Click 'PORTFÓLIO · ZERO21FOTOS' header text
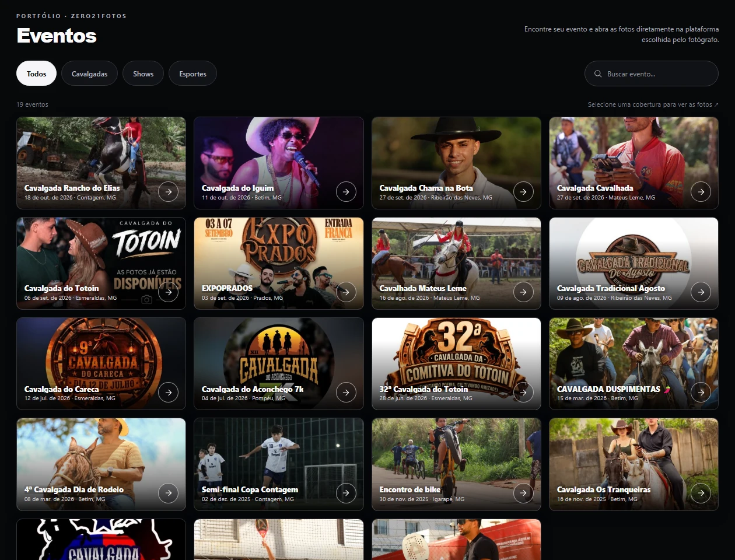 [x=71, y=16]
